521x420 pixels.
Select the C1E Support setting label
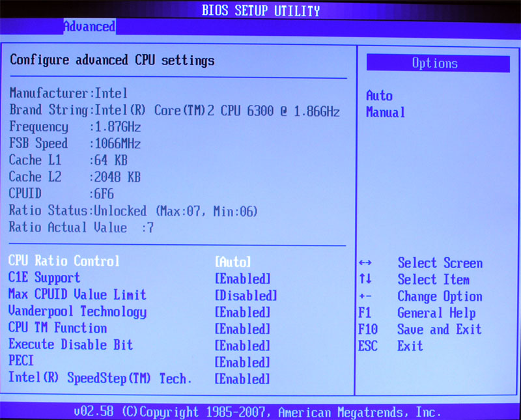pos(44,278)
